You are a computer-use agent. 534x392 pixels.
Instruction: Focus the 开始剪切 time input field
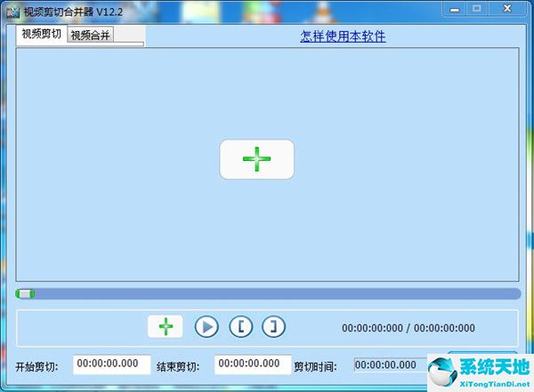(x=112, y=364)
